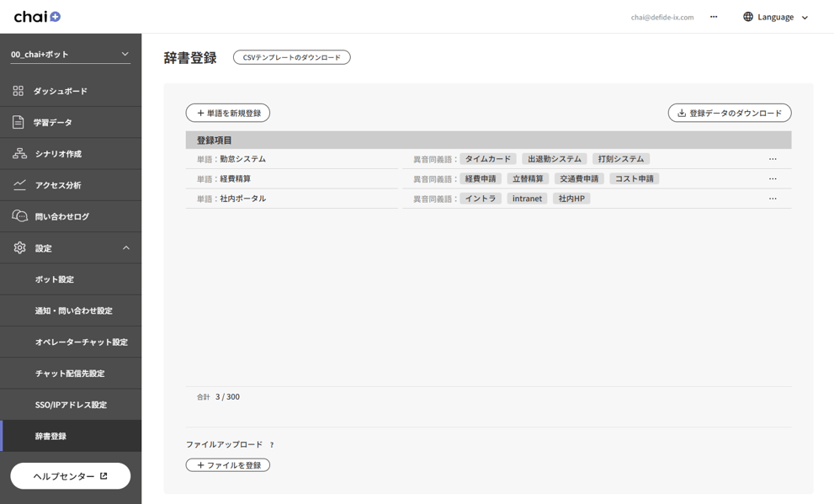Click the 合計 3 / 300 count
The width and height of the screenshot is (834, 504).
pos(218,396)
